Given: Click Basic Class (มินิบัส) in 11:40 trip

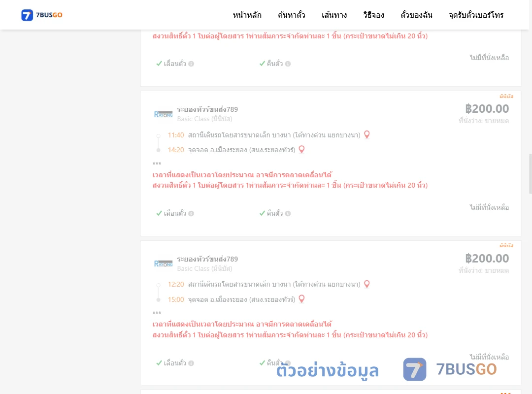Looking at the screenshot, I should click(204, 119).
